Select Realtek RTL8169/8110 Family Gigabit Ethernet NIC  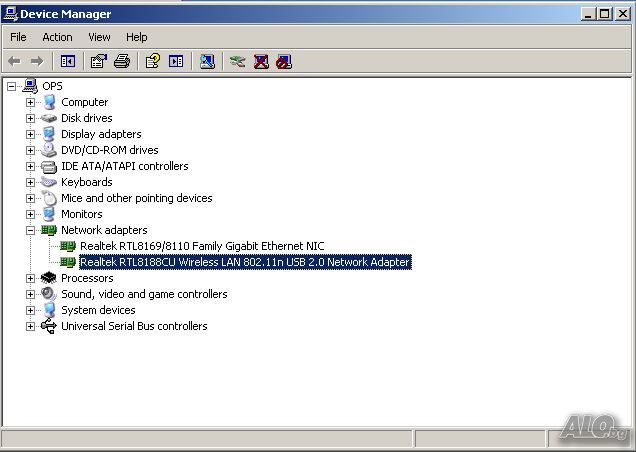tap(202, 246)
